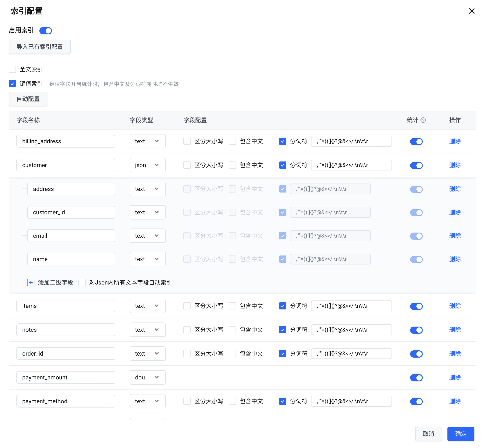This screenshot has height=448, width=485.
Task: Delete the order_id field
Action: (455, 354)
